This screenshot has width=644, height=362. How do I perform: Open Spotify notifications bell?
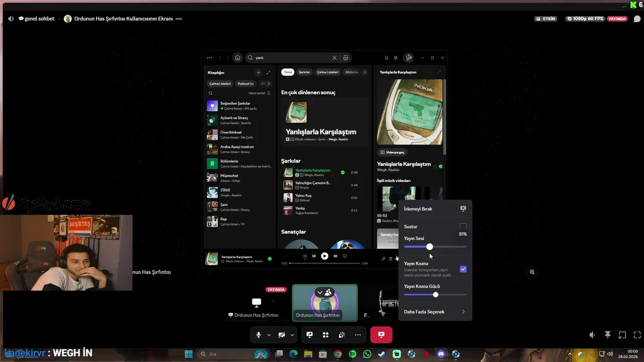(386, 58)
